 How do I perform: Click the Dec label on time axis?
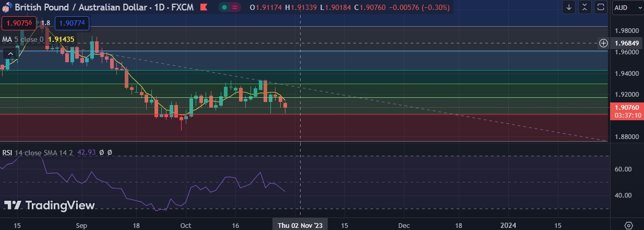pos(404,225)
